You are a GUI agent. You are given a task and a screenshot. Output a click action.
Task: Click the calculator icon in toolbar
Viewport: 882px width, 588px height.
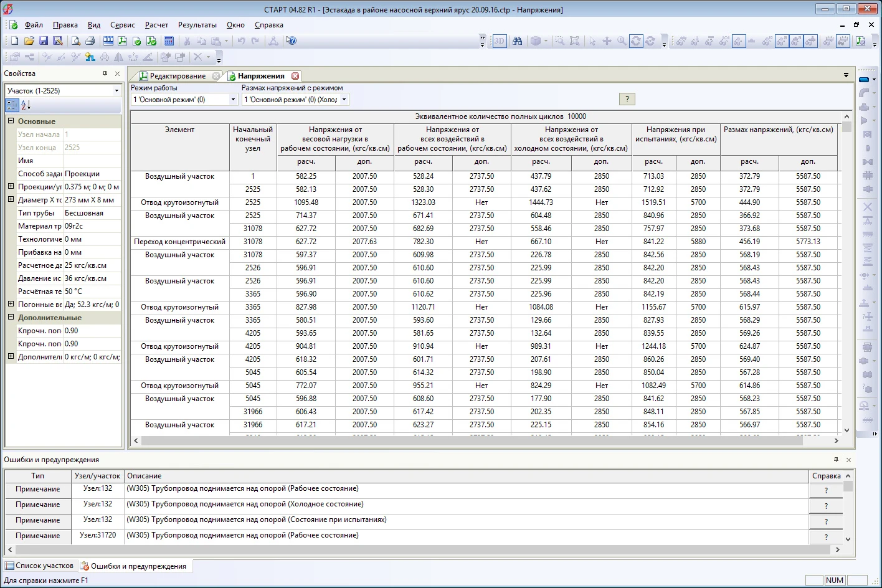[x=169, y=41]
